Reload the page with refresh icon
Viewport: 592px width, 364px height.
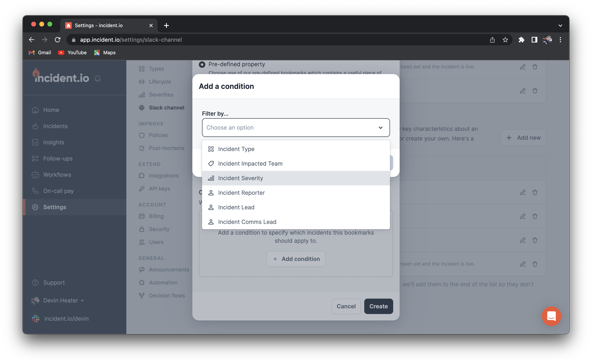(57, 40)
